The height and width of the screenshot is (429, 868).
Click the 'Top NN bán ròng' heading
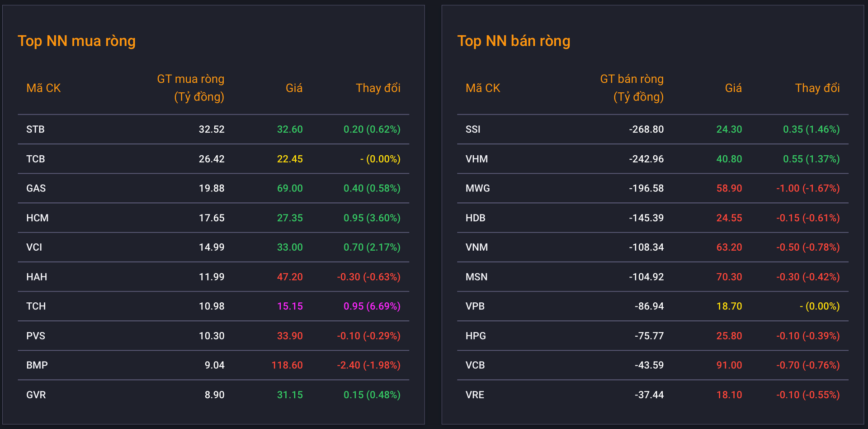tap(514, 41)
